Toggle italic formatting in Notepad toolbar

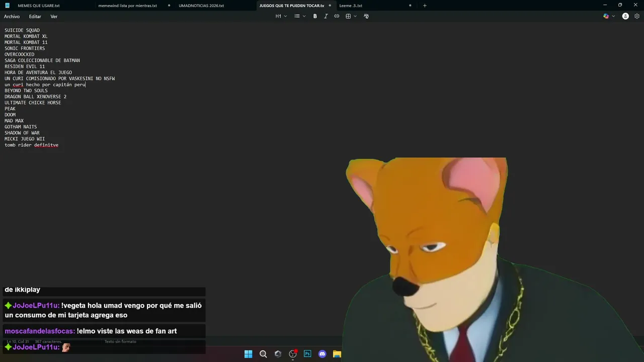(x=326, y=16)
